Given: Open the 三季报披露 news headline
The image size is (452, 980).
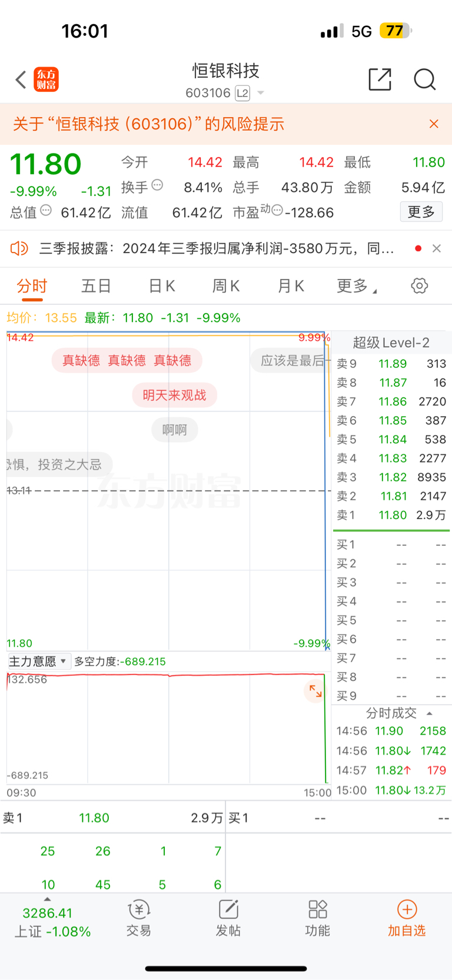Looking at the screenshot, I should (217, 248).
